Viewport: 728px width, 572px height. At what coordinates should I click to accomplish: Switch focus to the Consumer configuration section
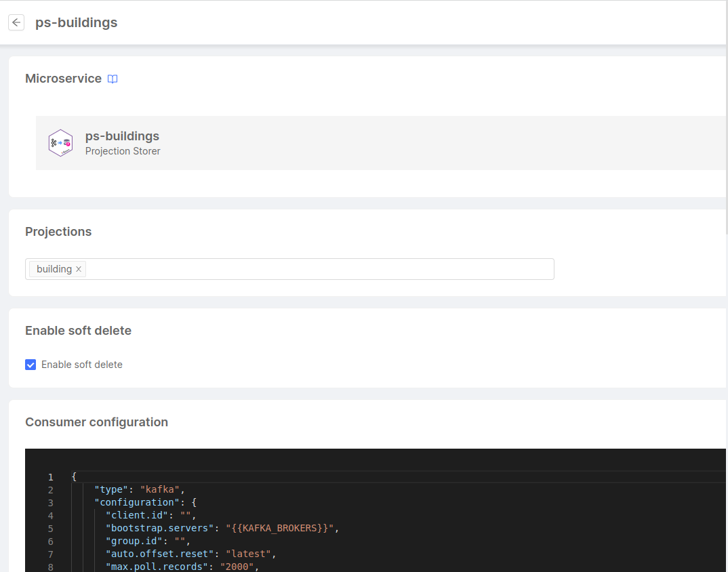pyautogui.click(x=96, y=422)
